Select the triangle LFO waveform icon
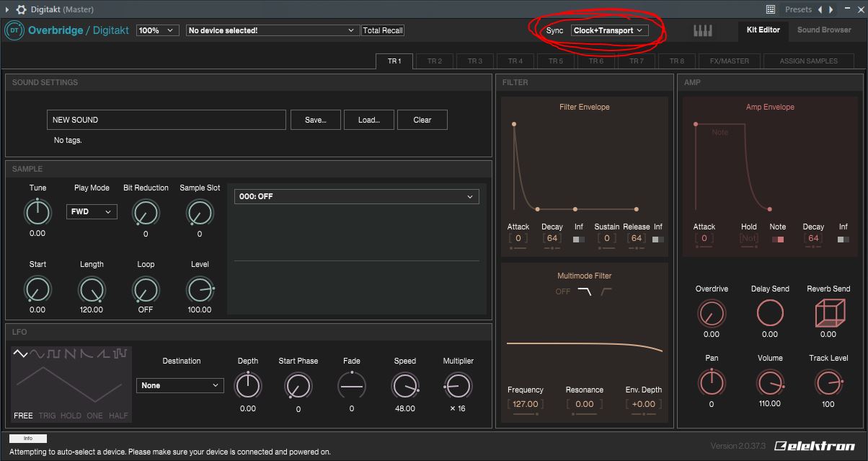 point(21,354)
